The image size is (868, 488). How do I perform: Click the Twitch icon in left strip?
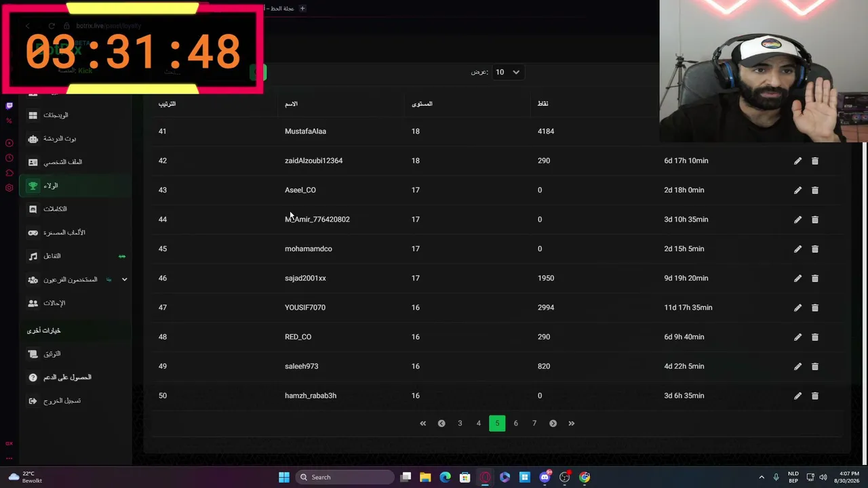(x=9, y=106)
